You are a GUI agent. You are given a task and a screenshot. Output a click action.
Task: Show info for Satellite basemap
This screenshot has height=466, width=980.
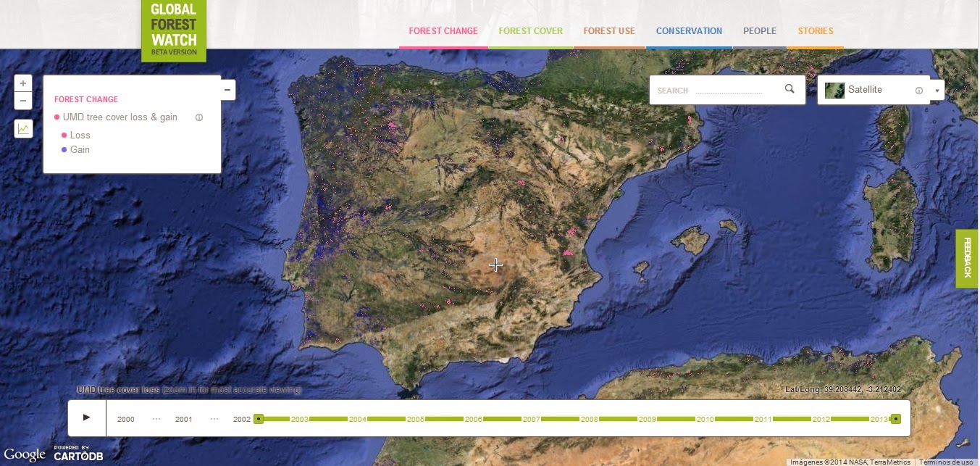pyautogui.click(x=919, y=91)
